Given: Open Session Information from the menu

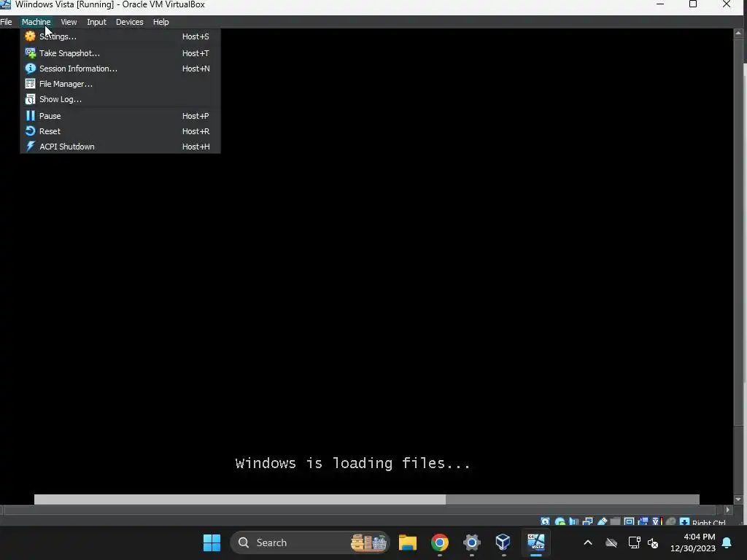Looking at the screenshot, I should pos(120,69).
